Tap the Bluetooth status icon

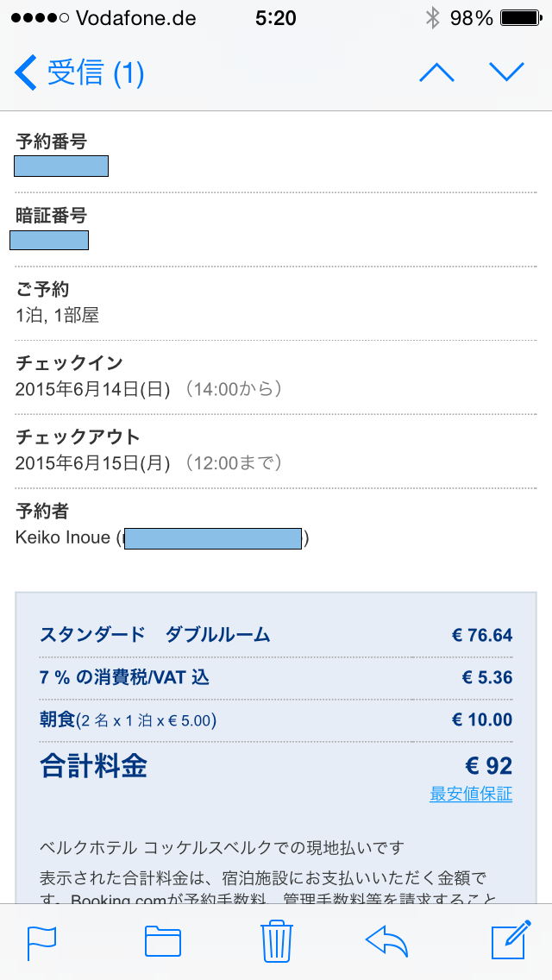[x=432, y=18]
